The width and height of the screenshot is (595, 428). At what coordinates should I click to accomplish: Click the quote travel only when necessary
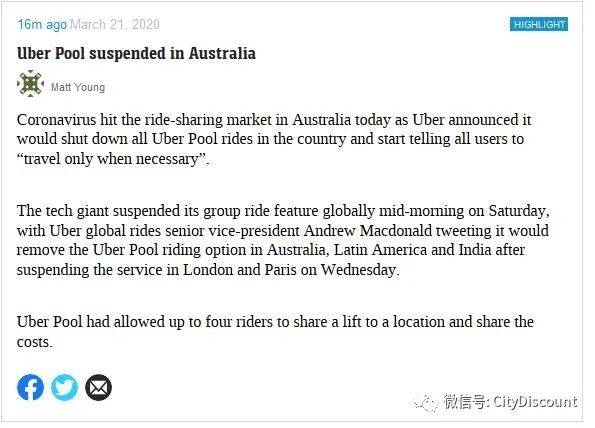point(113,159)
